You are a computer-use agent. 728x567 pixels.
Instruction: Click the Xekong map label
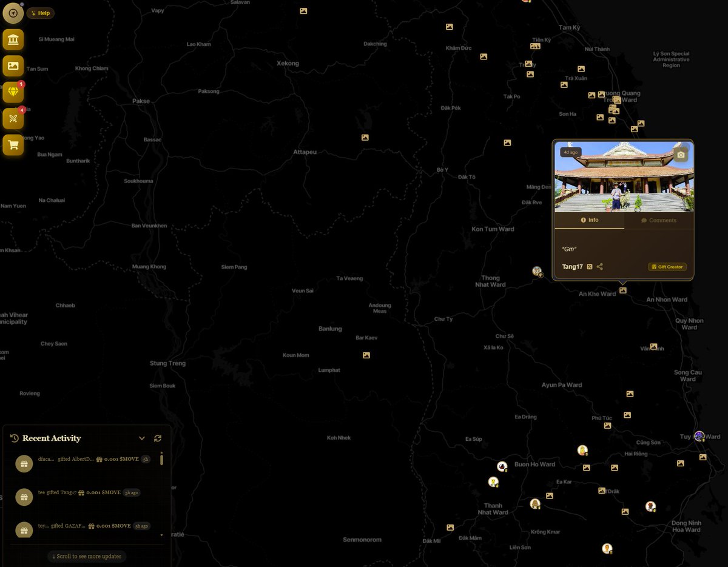coord(288,63)
